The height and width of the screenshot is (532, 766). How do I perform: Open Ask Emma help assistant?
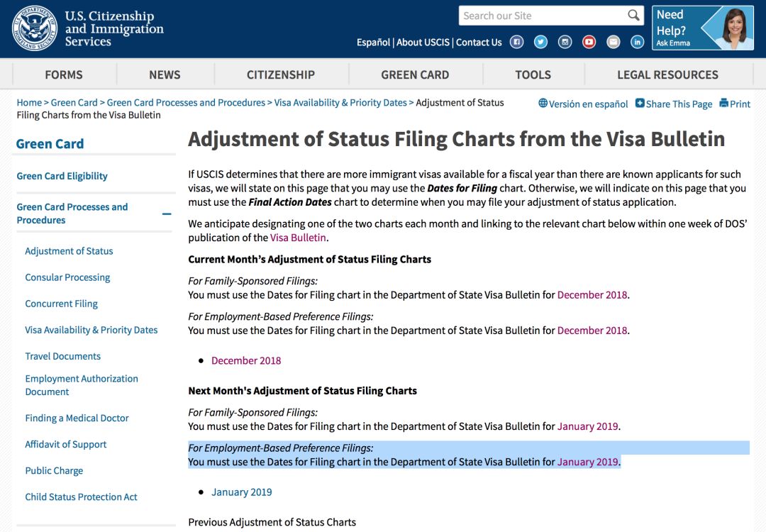[703, 28]
